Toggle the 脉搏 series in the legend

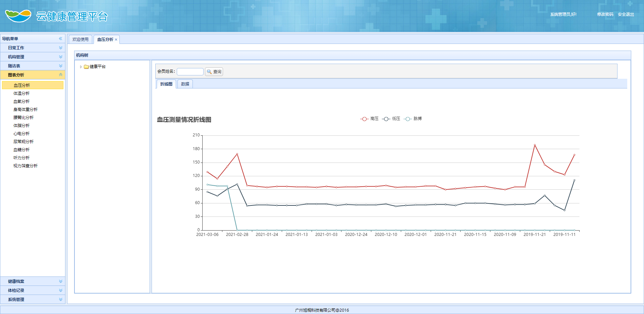point(413,119)
